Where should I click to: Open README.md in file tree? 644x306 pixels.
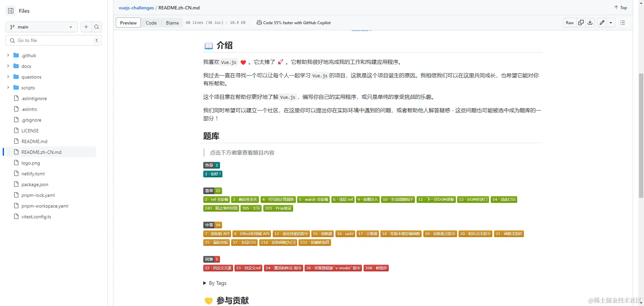34,141
